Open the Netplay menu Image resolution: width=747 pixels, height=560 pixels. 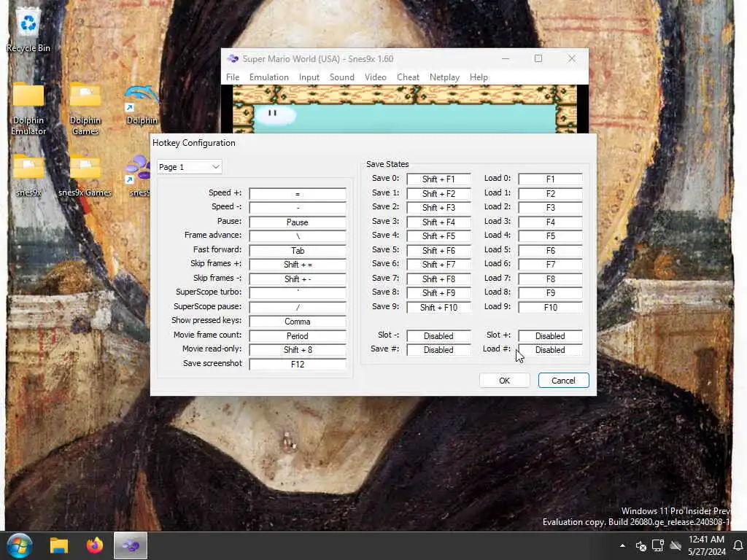pos(444,77)
